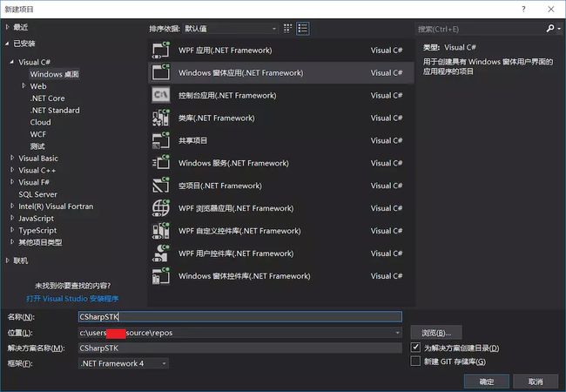Open the 排序依据 sort dropdown
Screen dimensions: 566x392
click(230, 29)
